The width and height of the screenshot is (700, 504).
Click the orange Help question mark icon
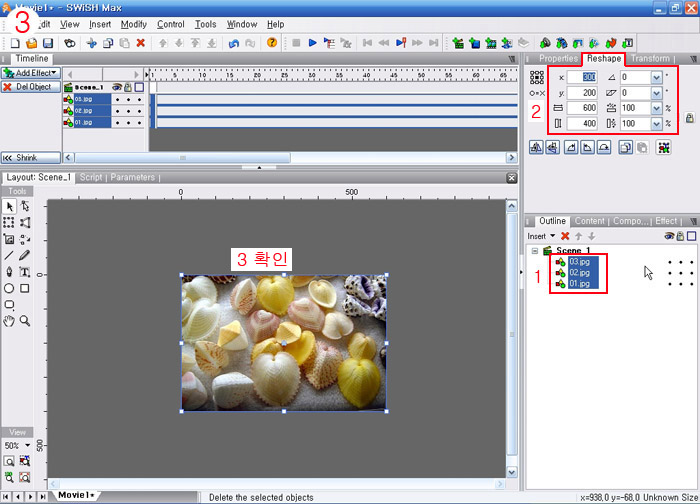[x=271, y=43]
